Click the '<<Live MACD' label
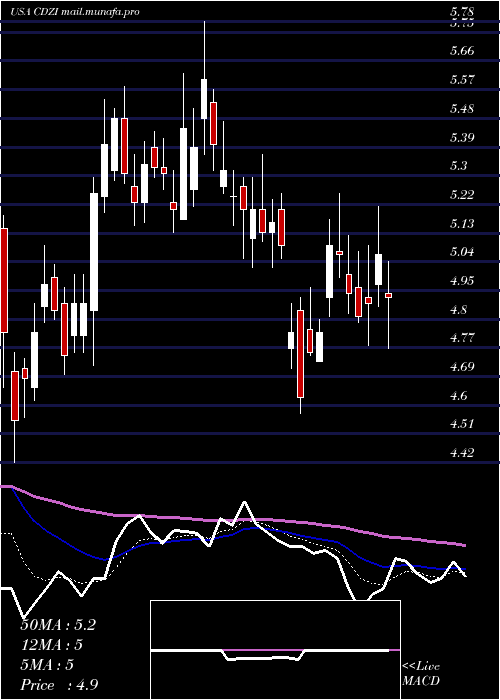500x700 pixels. [421, 674]
